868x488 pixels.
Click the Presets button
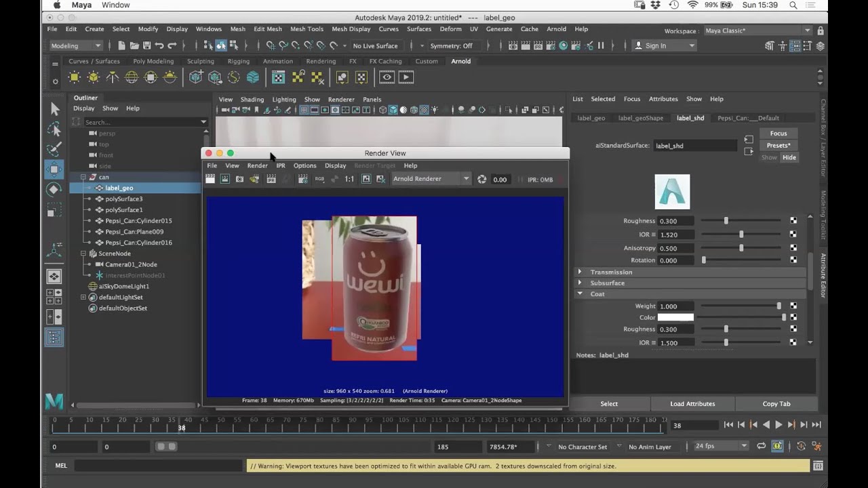pyautogui.click(x=778, y=145)
